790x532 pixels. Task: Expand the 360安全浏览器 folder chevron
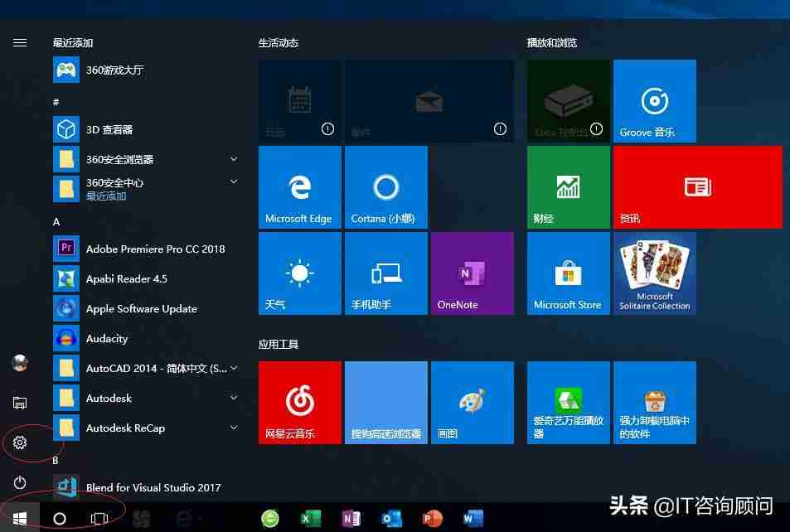click(234, 159)
